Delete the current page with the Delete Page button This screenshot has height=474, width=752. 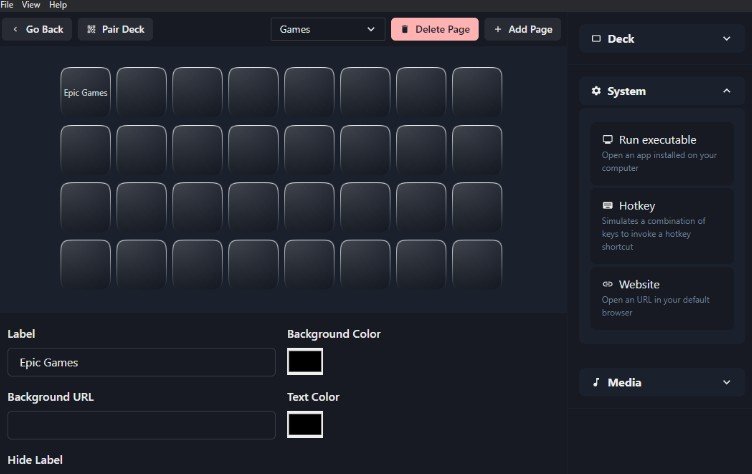[435, 29]
